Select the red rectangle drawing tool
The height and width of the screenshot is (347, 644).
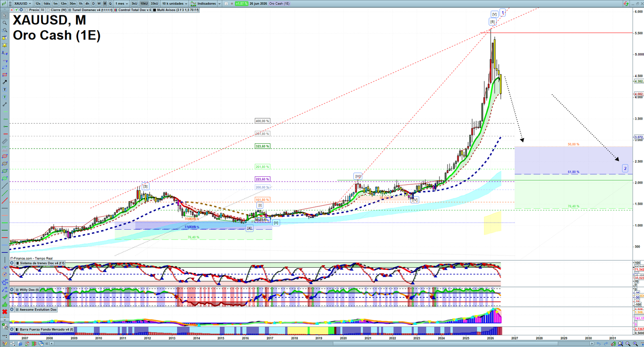(5, 75)
